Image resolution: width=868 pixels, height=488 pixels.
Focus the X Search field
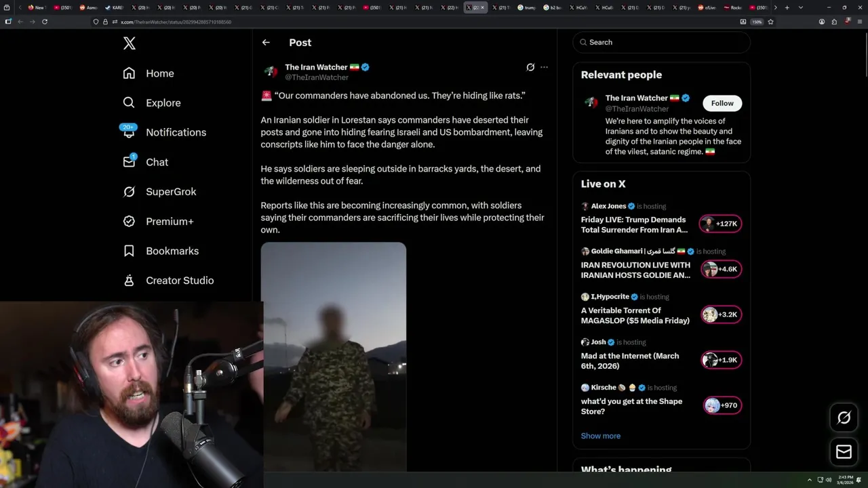[x=662, y=42]
